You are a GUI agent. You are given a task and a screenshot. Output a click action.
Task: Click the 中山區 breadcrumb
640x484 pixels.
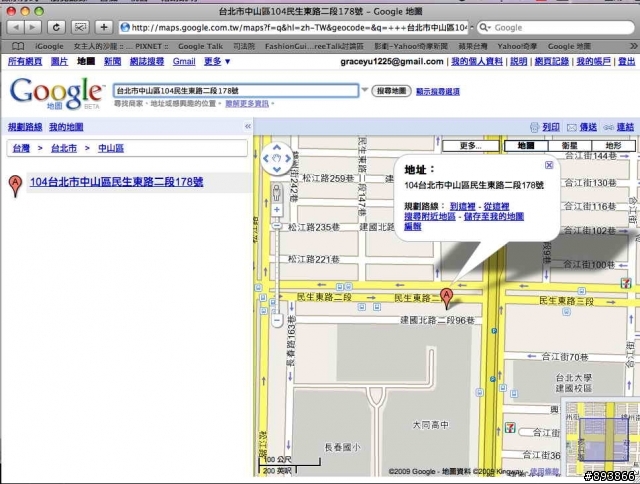point(111,148)
